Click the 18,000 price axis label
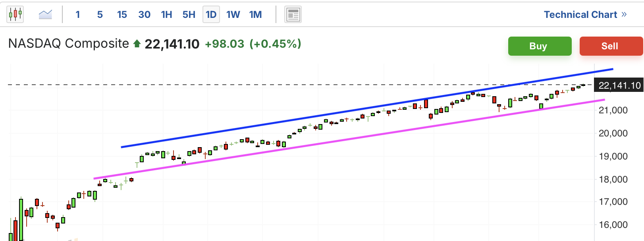 coord(613,179)
